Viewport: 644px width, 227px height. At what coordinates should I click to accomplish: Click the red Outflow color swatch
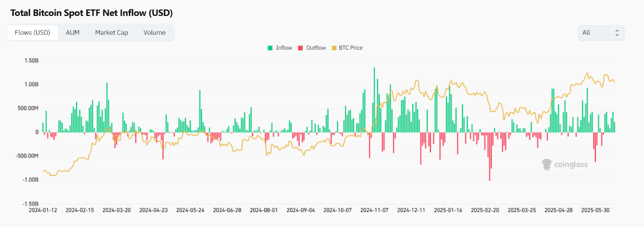click(x=300, y=48)
